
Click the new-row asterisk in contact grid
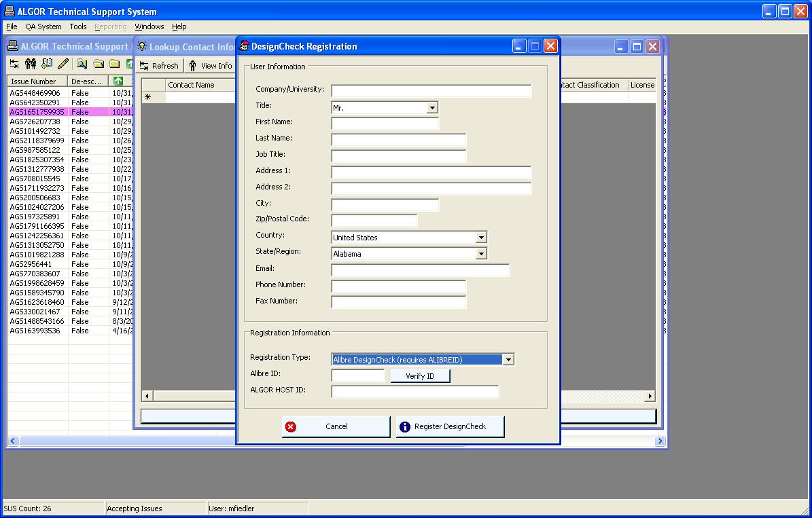[x=147, y=97]
